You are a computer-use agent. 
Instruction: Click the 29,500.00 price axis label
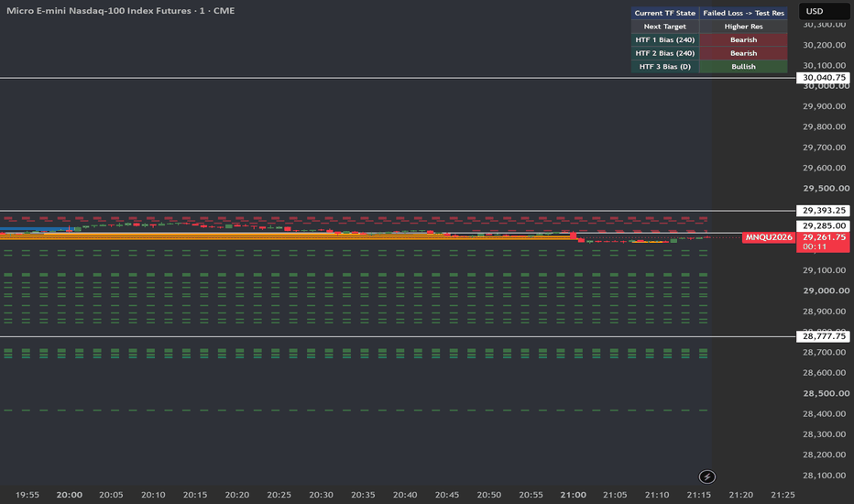coord(826,188)
